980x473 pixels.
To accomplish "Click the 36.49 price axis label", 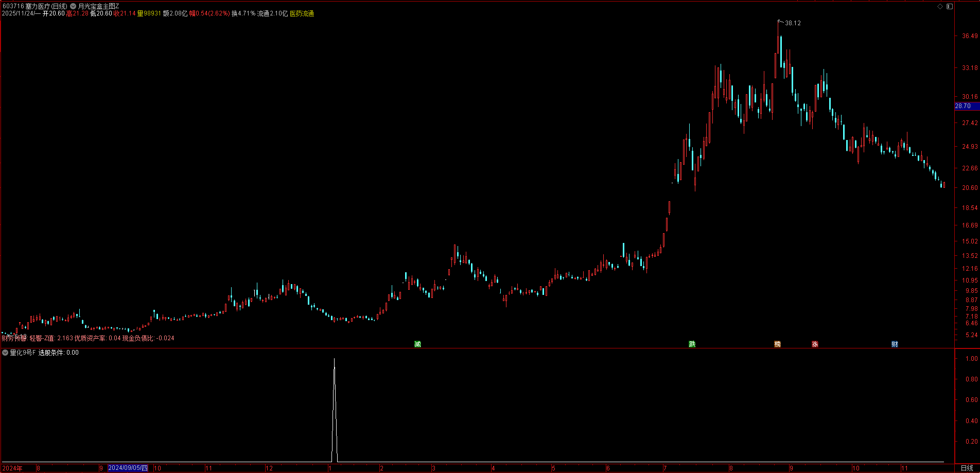I will [970, 36].
